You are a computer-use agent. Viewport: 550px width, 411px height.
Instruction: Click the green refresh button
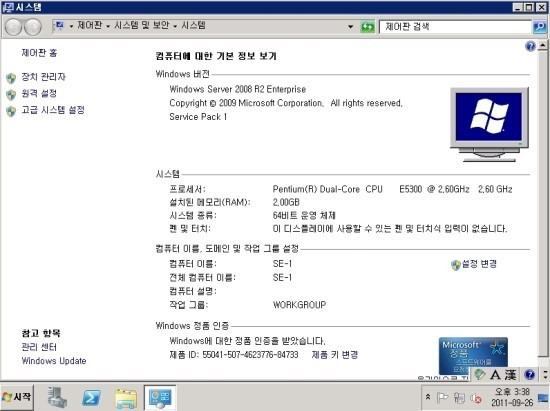point(367,27)
